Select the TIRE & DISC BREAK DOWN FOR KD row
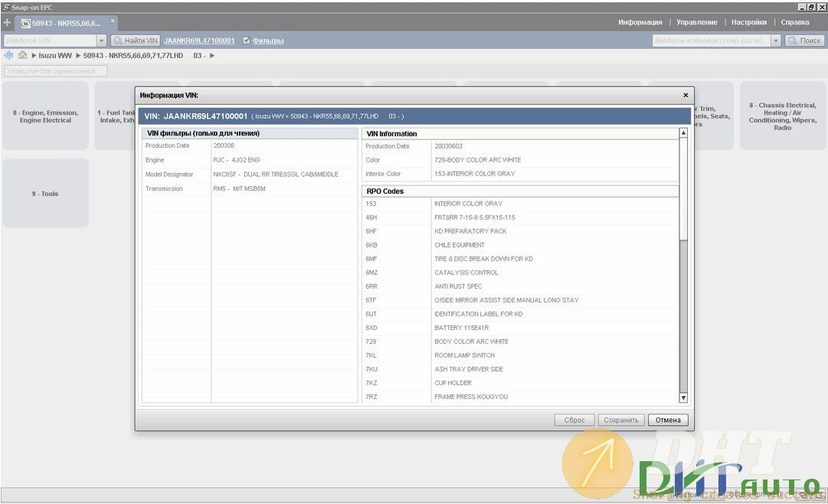Image resolution: width=828 pixels, height=504 pixels. (520, 259)
